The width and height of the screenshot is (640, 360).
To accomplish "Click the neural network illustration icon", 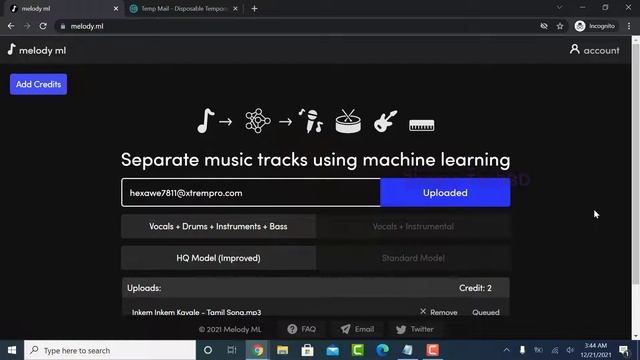I will pos(258,121).
